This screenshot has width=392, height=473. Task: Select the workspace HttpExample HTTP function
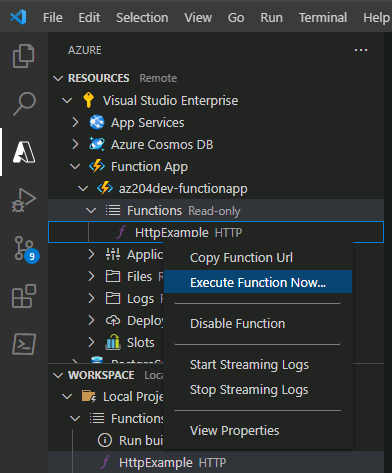click(x=216, y=462)
